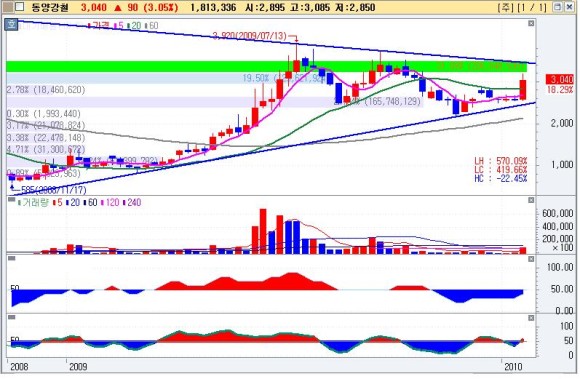Click the 2008 label on the time axis
Image resolution: width=580 pixels, height=379 pixels.
(x=19, y=367)
